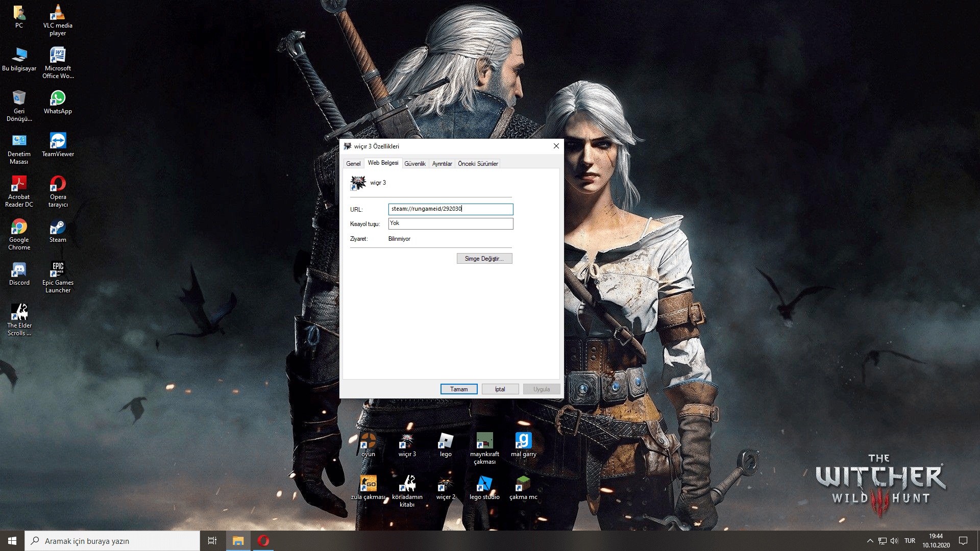The height and width of the screenshot is (551, 980).
Task: Click the Google Chrome desktop shortcut
Action: click(x=19, y=228)
